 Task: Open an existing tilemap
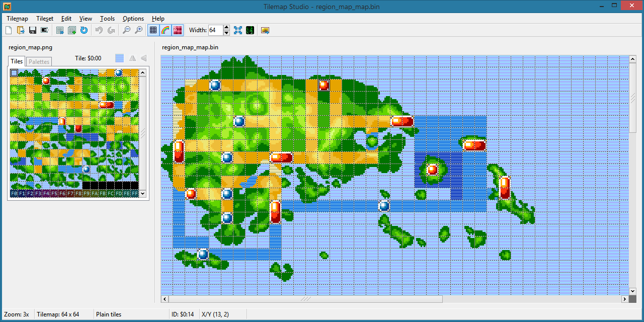pyautogui.click(x=20, y=30)
